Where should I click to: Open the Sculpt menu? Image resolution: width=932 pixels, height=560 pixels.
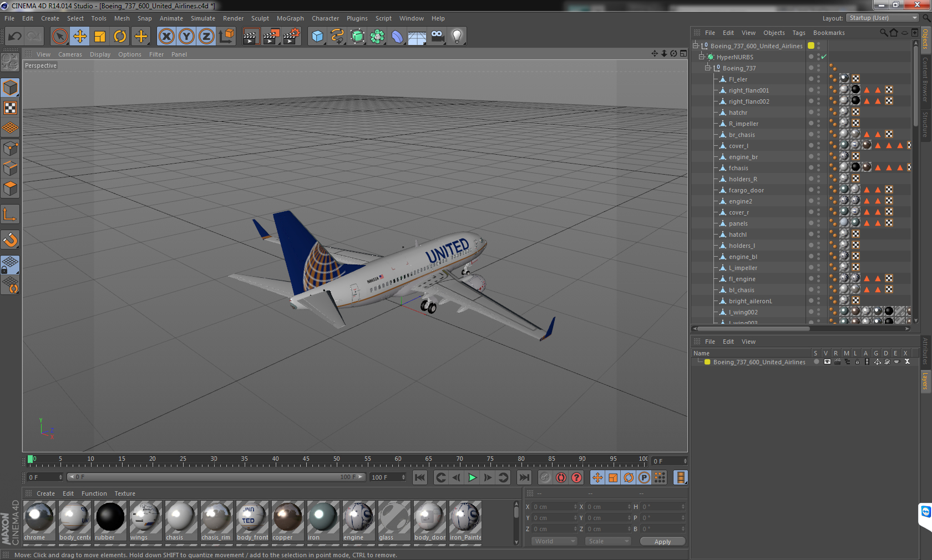[x=260, y=18]
